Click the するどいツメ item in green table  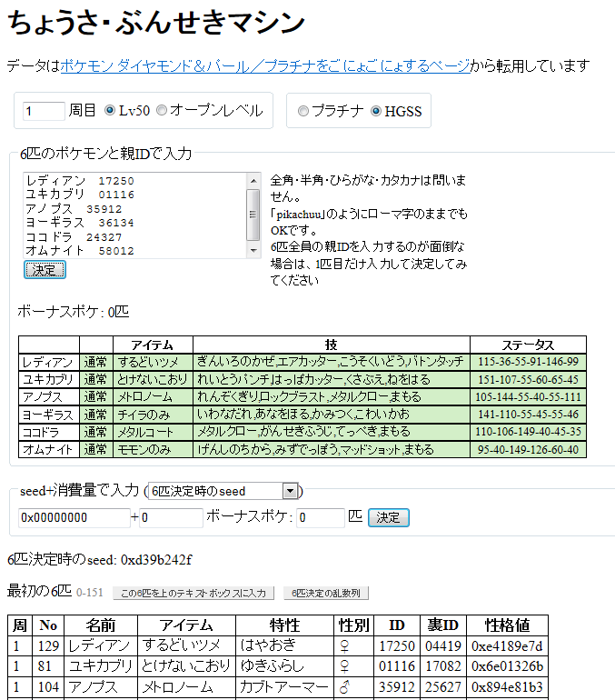point(153,362)
